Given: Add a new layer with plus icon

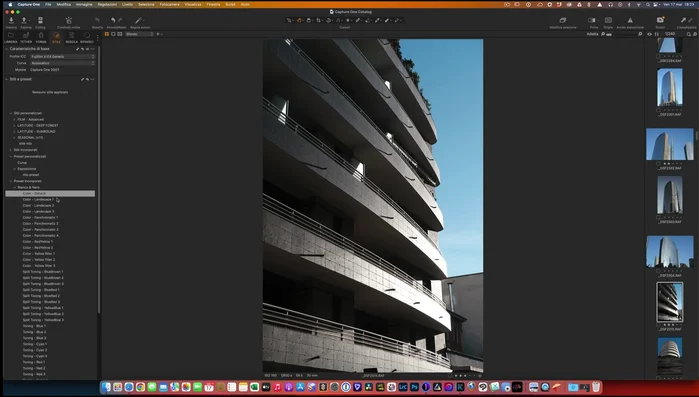Looking at the screenshot, I should [x=157, y=34].
